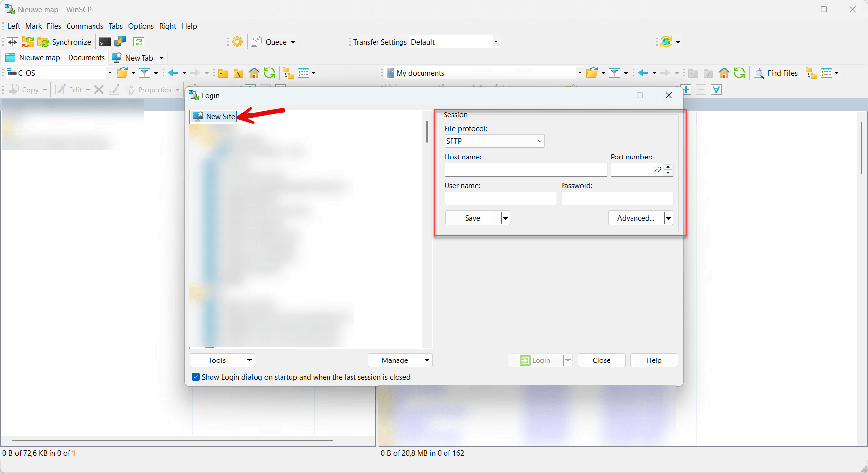Image resolution: width=868 pixels, height=473 pixels.
Task: Toggle Show Login dialog on startup checkbox
Action: click(x=195, y=377)
